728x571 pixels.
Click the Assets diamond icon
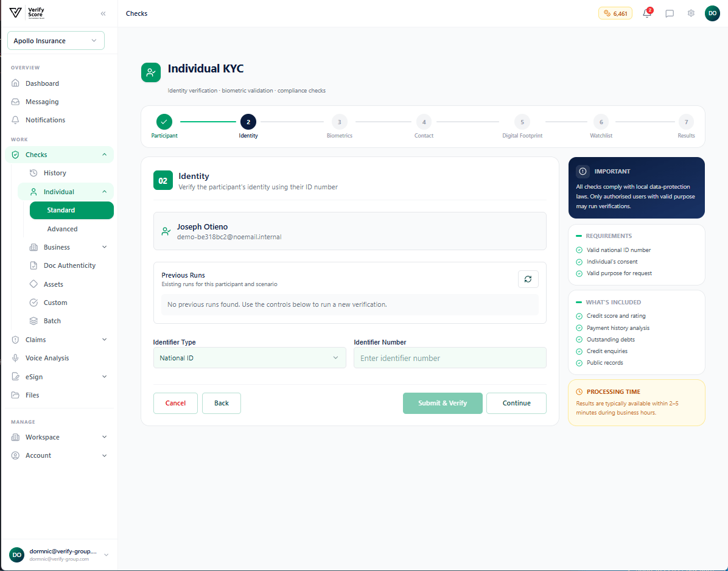point(33,284)
